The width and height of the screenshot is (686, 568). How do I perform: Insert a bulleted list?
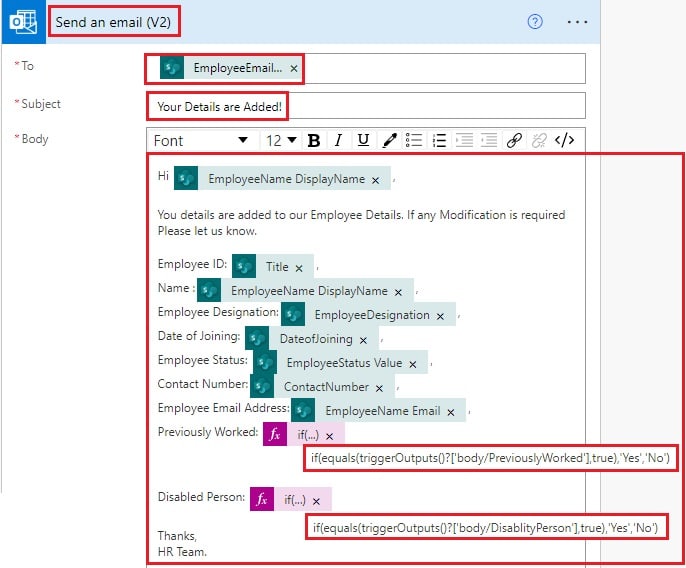tap(413, 140)
